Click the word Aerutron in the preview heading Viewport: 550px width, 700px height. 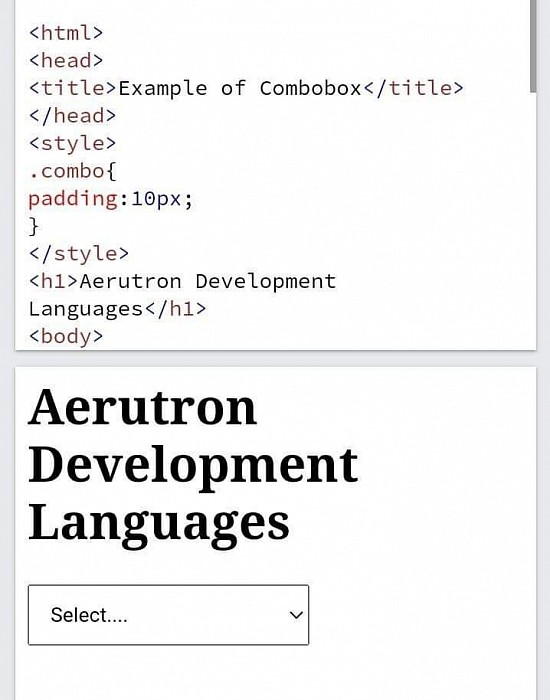(142, 408)
